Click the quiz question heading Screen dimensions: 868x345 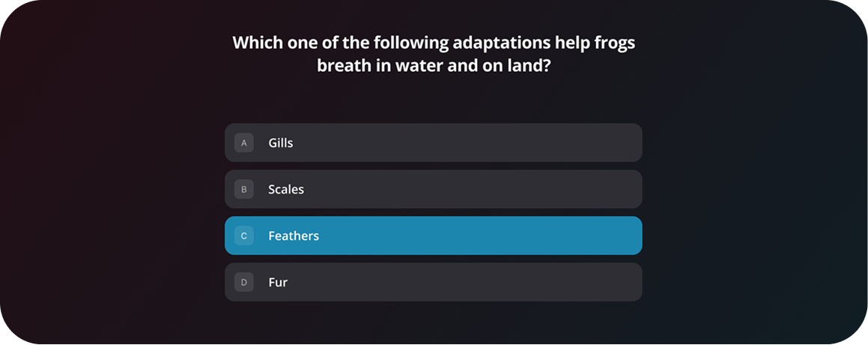pos(434,53)
